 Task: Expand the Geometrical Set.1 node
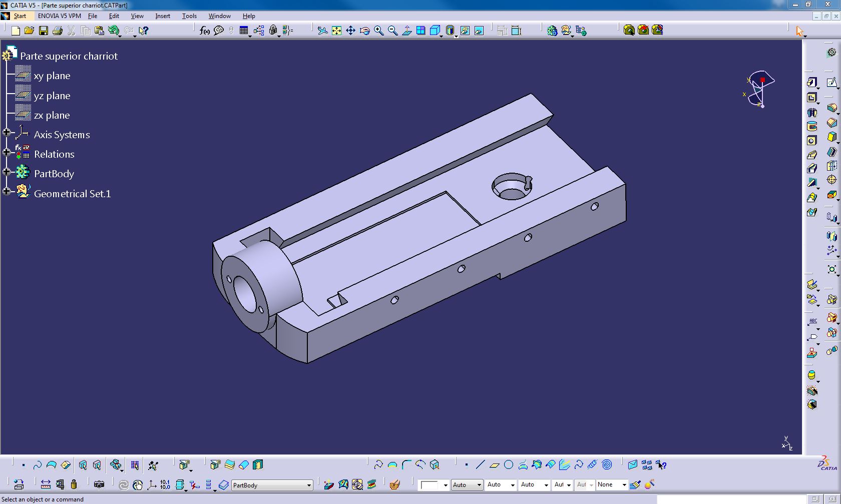[x=7, y=191]
